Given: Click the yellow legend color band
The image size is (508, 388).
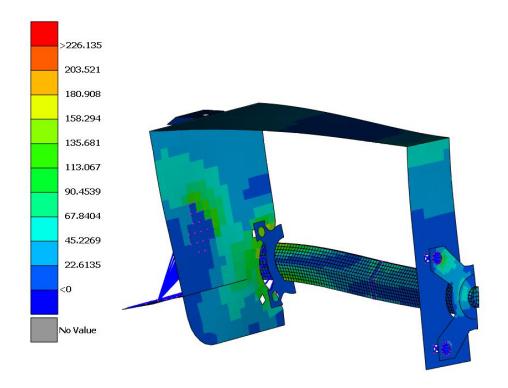Looking at the screenshot, I should [x=44, y=107].
